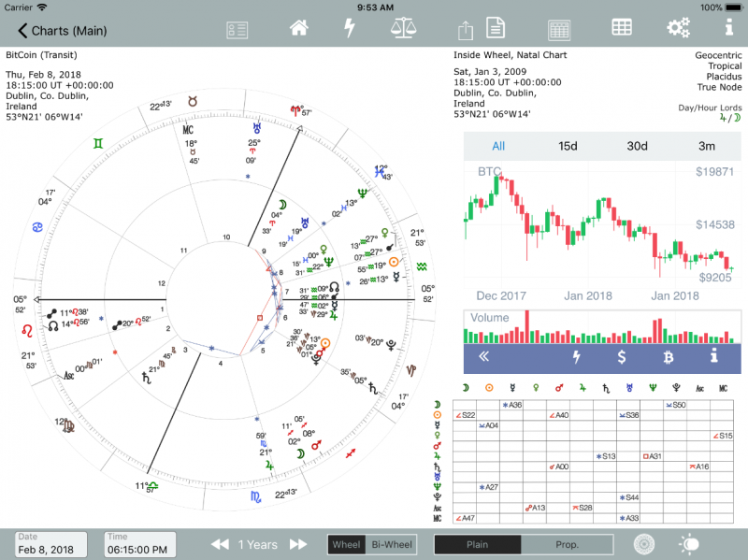The height and width of the screenshot is (560, 748).
Task: Open the chart details card icon
Action: [x=237, y=29]
